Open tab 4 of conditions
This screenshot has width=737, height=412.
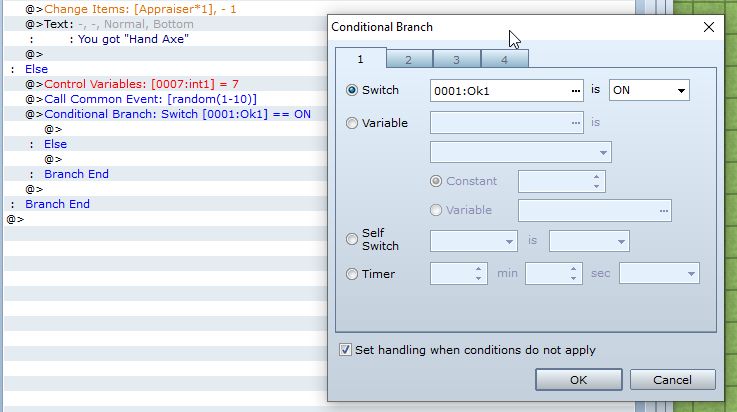(504, 60)
